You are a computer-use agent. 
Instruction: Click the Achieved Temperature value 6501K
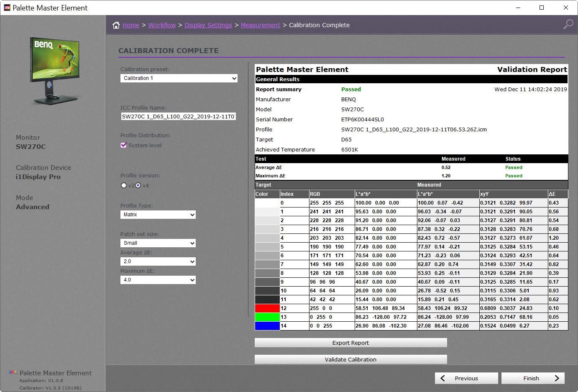tap(350, 149)
